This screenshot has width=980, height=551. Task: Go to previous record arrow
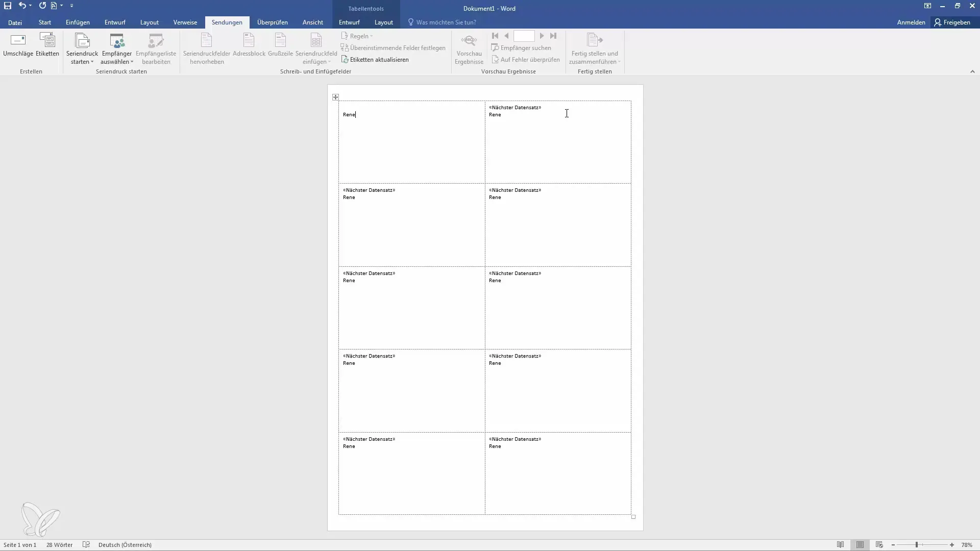point(506,36)
